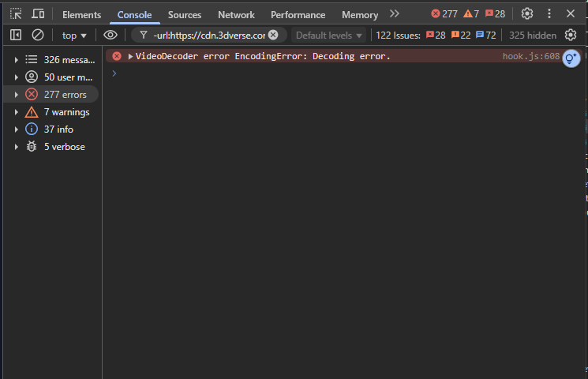Click the 277 errors counter in top bar

[444, 14]
